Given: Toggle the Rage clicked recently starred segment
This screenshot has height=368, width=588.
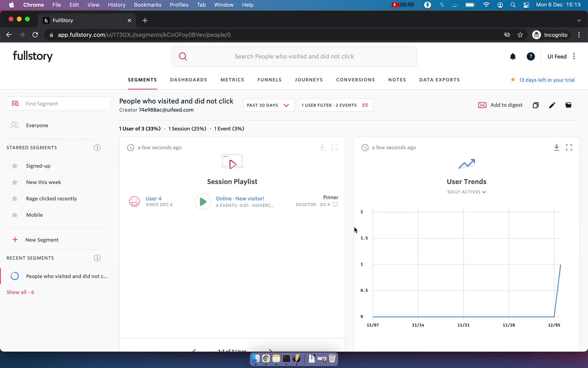Looking at the screenshot, I should [x=14, y=198].
